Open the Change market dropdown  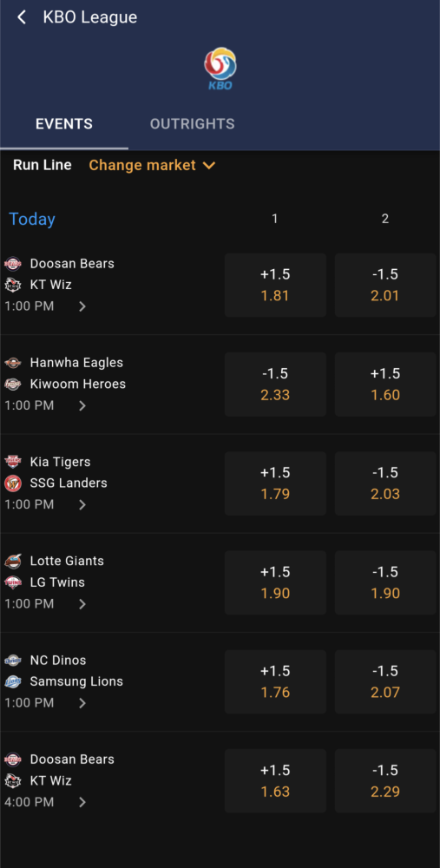pyautogui.click(x=152, y=165)
